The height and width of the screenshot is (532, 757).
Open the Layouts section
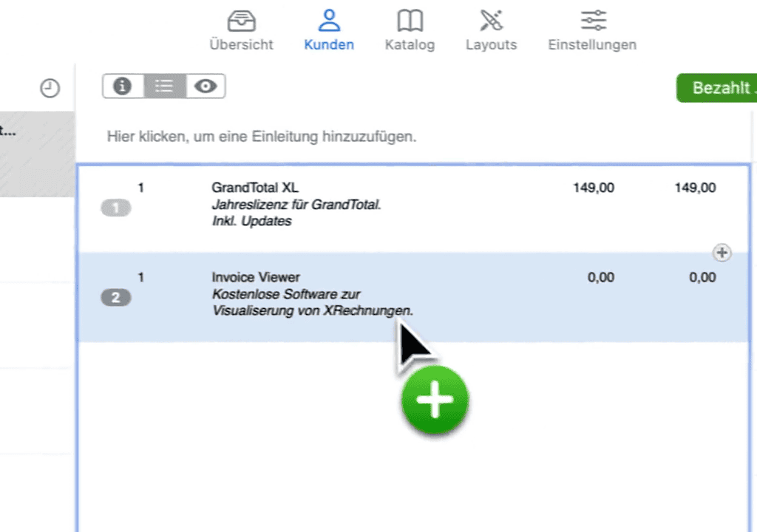point(491,21)
